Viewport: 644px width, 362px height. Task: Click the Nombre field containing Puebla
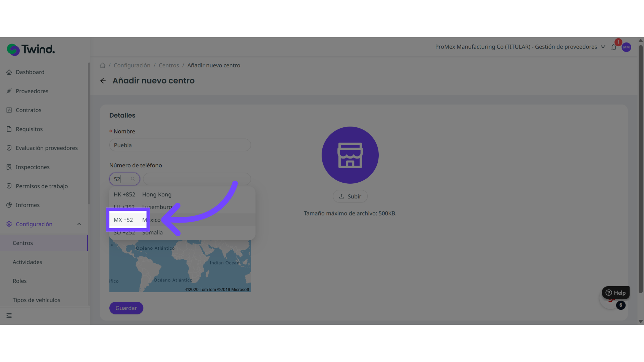[180, 145]
